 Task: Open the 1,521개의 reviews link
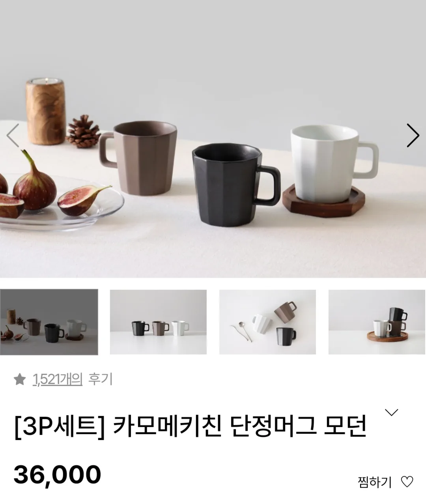pyautogui.click(x=58, y=379)
